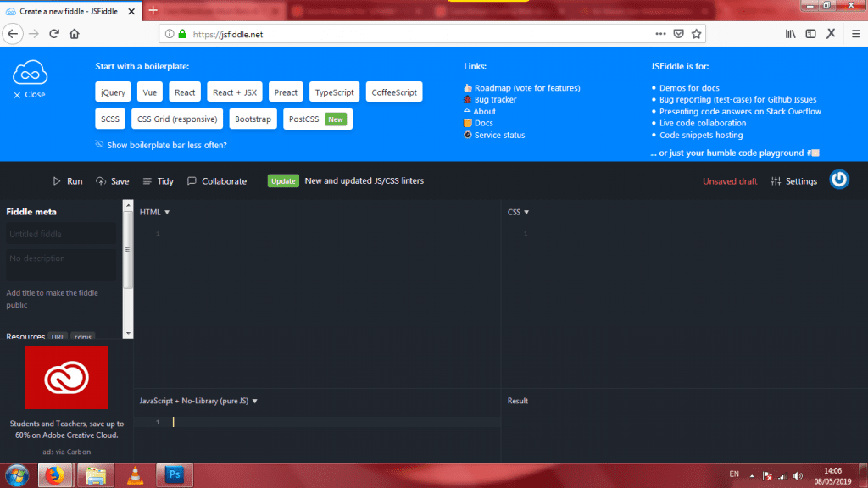Click inside the JavaScript editor line 1
Viewport: 868px width, 488px height.
click(x=336, y=422)
